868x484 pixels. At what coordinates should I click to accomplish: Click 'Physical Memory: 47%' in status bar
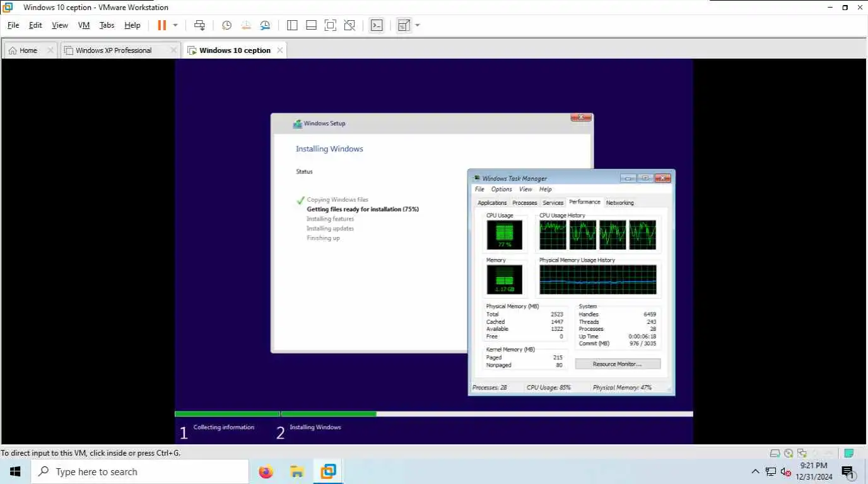(622, 388)
